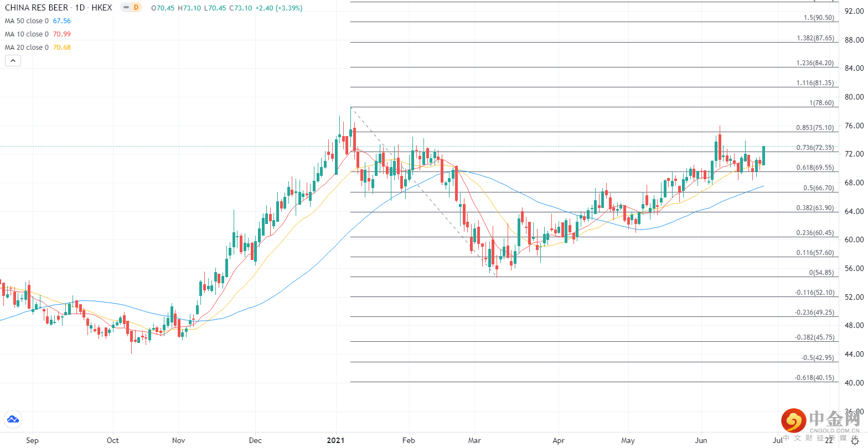This screenshot has height=448, width=868.
Task: Click the 2021 label on time axis
Action: [335, 440]
